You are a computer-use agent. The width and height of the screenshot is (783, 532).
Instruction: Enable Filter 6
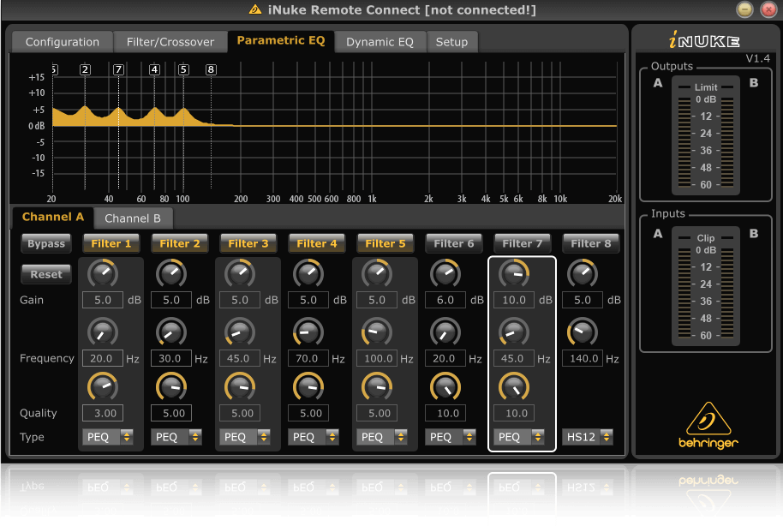(x=453, y=243)
